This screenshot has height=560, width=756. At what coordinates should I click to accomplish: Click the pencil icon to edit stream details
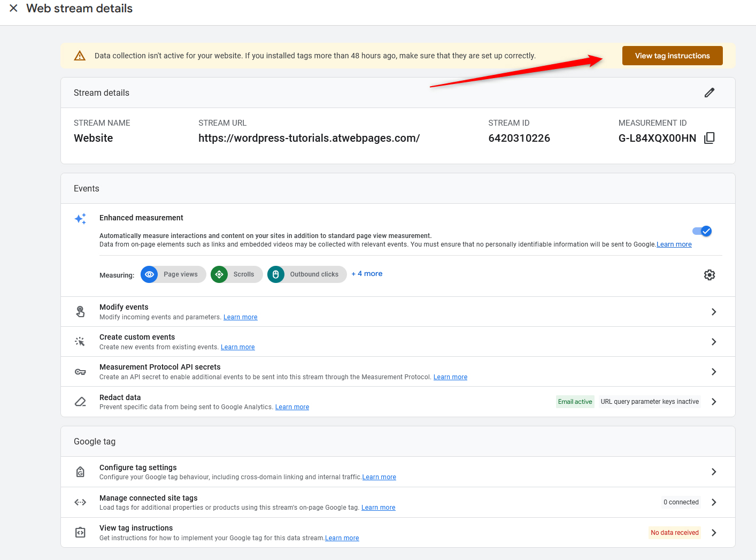pos(709,93)
